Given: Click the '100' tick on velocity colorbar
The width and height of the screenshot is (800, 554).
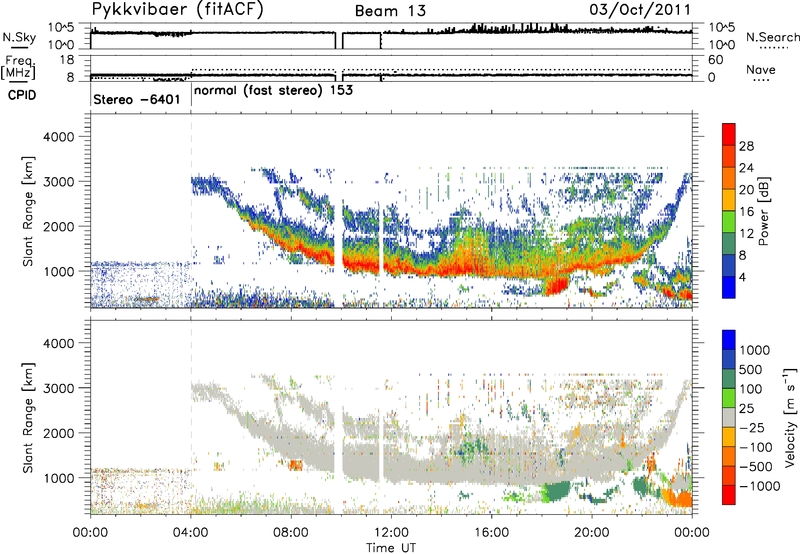Looking at the screenshot, I should coord(751,389).
